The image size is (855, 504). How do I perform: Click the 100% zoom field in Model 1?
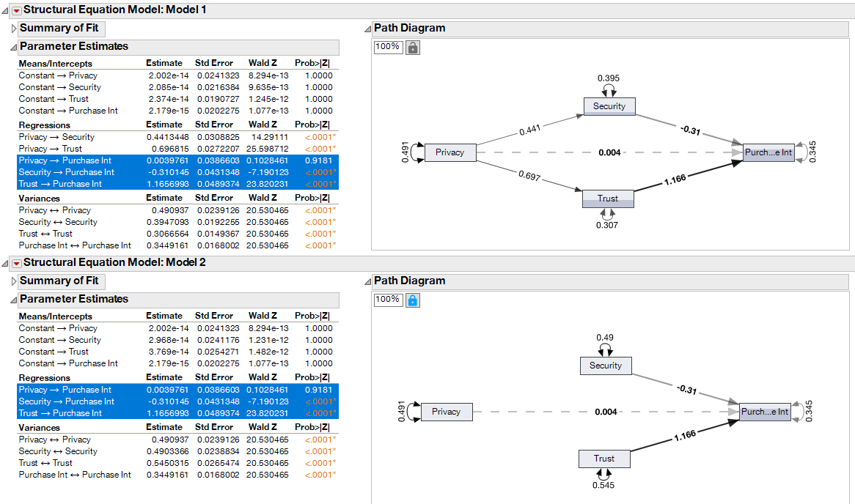[388, 46]
